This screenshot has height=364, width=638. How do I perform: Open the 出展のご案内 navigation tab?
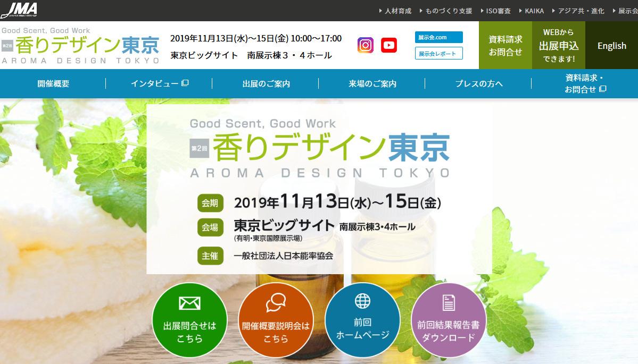[266, 83]
